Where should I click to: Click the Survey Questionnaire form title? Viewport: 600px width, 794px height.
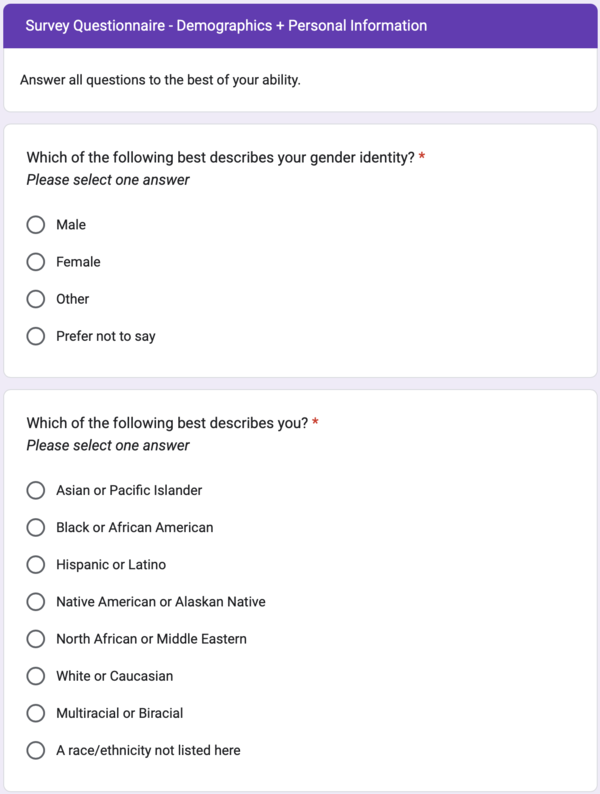[226, 25]
